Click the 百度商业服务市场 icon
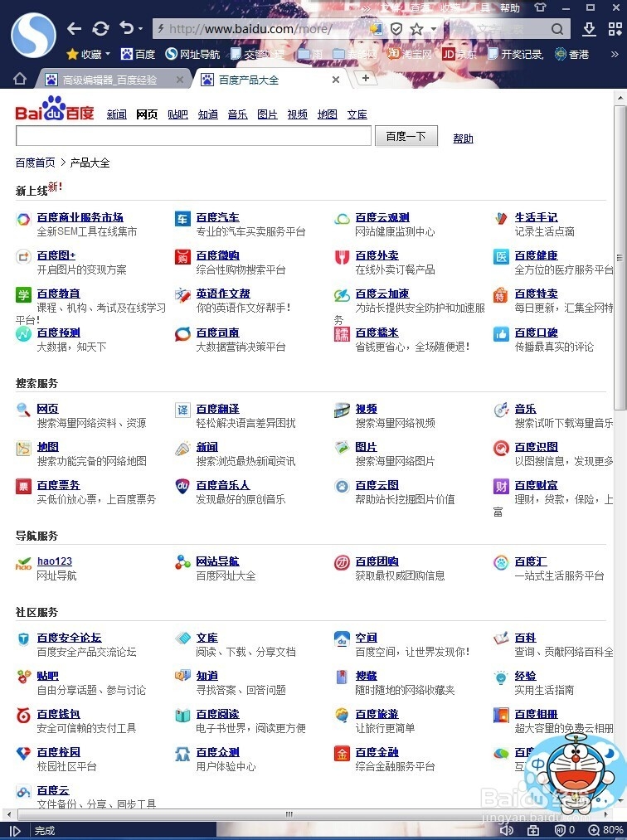 point(23,219)
